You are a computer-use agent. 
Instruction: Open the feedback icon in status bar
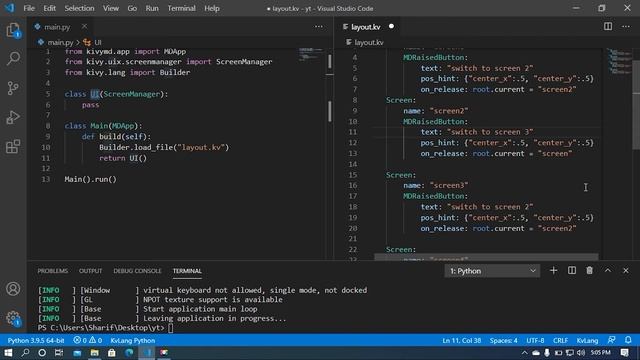tap(611, 340)
